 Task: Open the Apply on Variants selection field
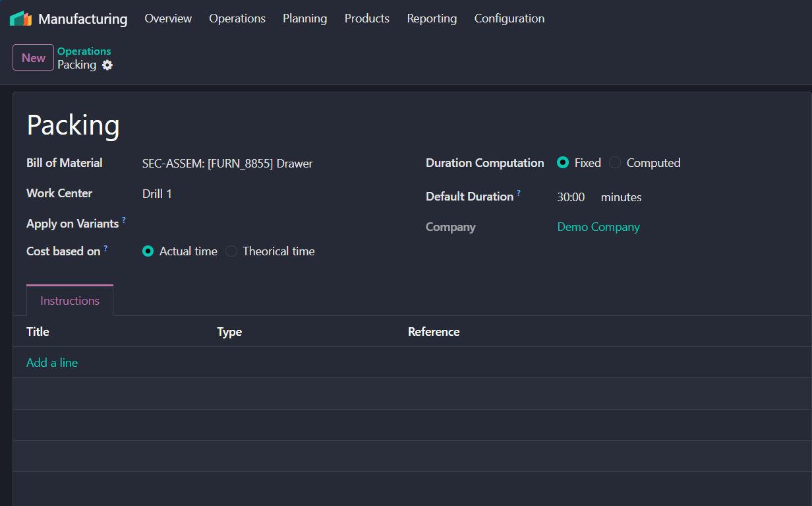tap(264, 224)
